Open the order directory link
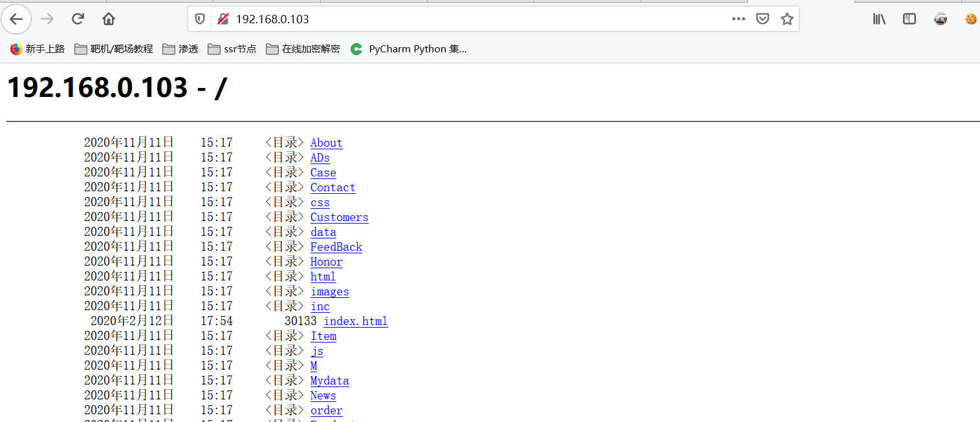 tap(326, 410)
